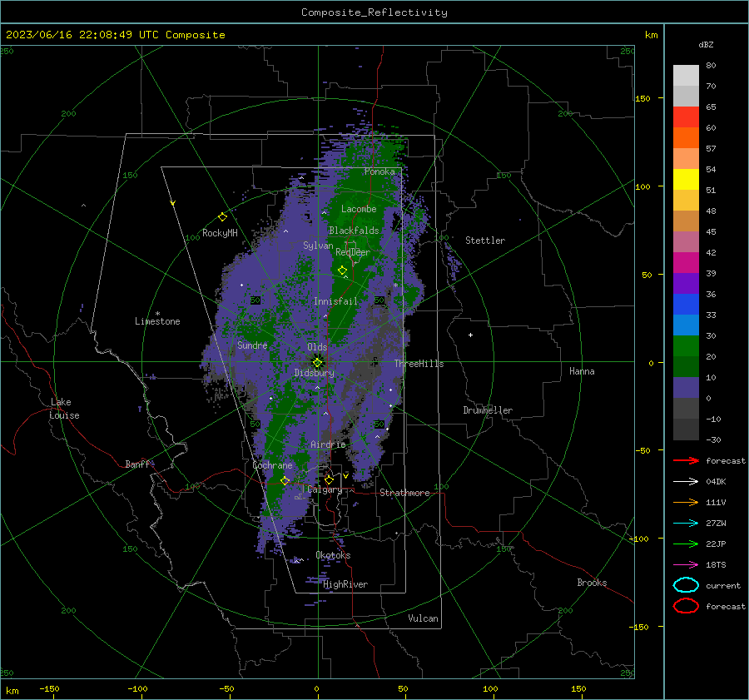Pick the bright green 20-30 dBZ swatch
Screen dimensions: 749x700
pyautogui.click(x=686, y=346)
